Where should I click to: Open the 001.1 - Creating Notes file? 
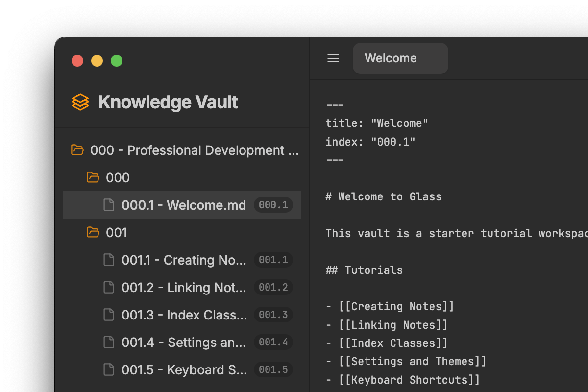pos(182,260)
